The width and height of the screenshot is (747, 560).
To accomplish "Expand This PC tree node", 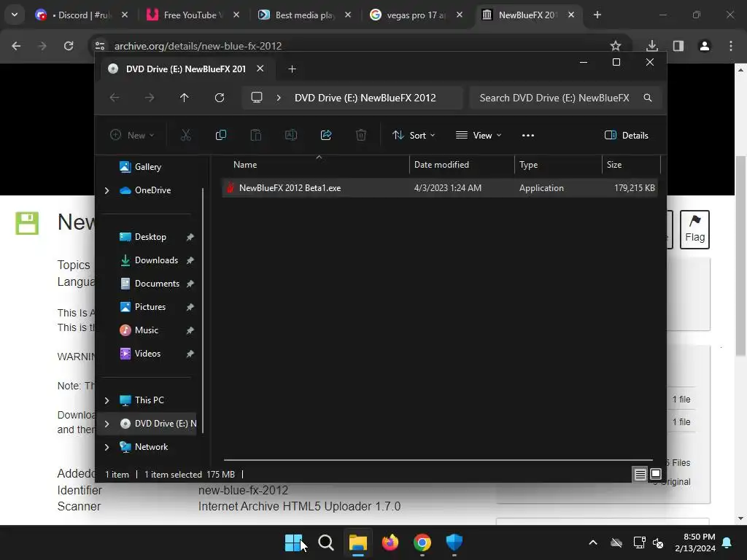I will point(107,400).
